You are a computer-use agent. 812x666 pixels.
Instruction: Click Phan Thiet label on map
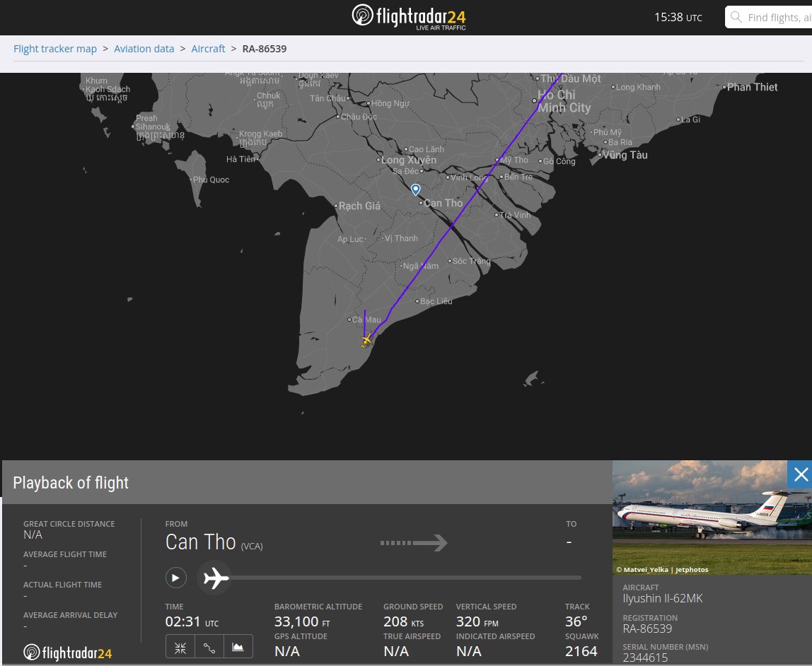coord(752,87)
